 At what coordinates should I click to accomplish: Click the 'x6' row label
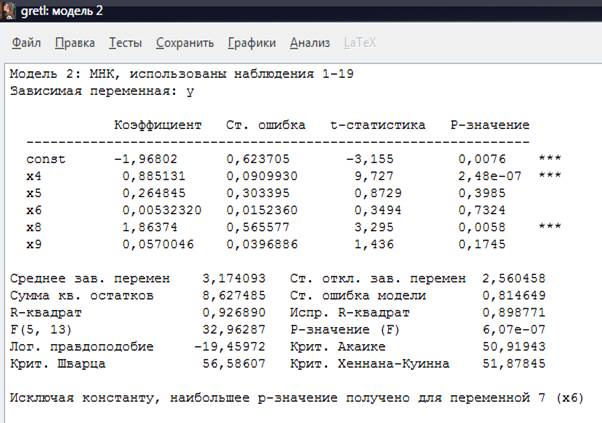tap(34, 210)
